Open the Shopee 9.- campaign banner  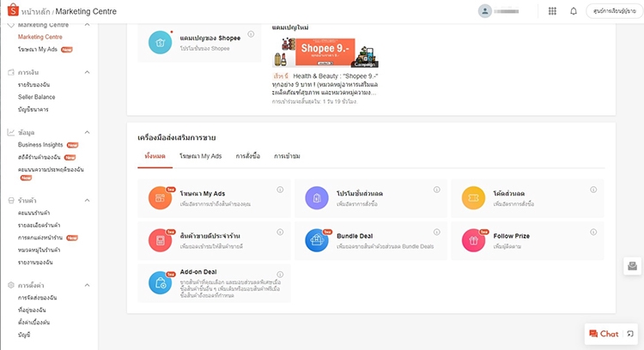pos(325,52)
